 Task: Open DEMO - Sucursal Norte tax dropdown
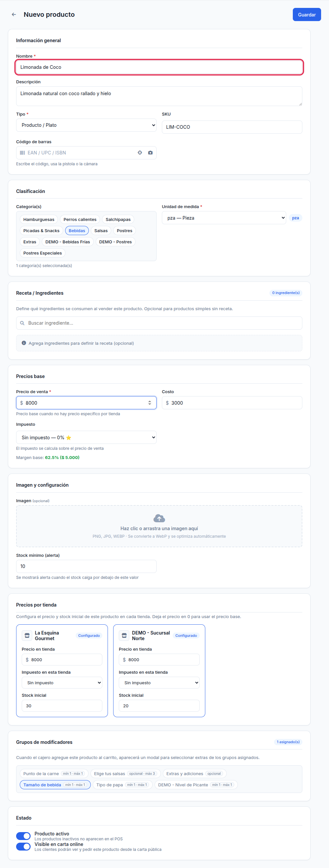click(x=159, y=683)
